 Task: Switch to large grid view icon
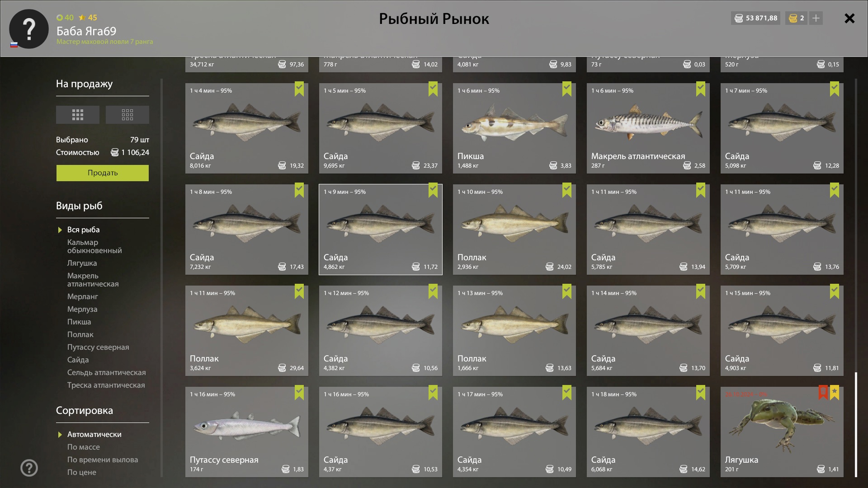tap(78, 115)
